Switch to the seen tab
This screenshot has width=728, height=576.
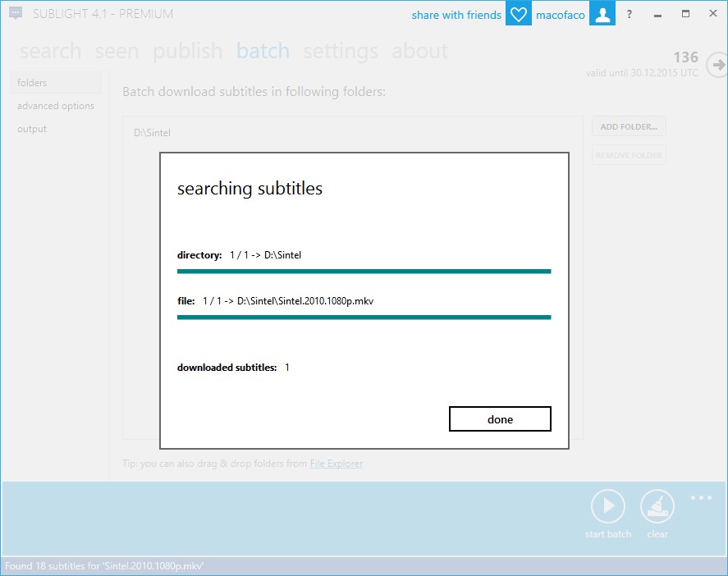tap(117, 51)
